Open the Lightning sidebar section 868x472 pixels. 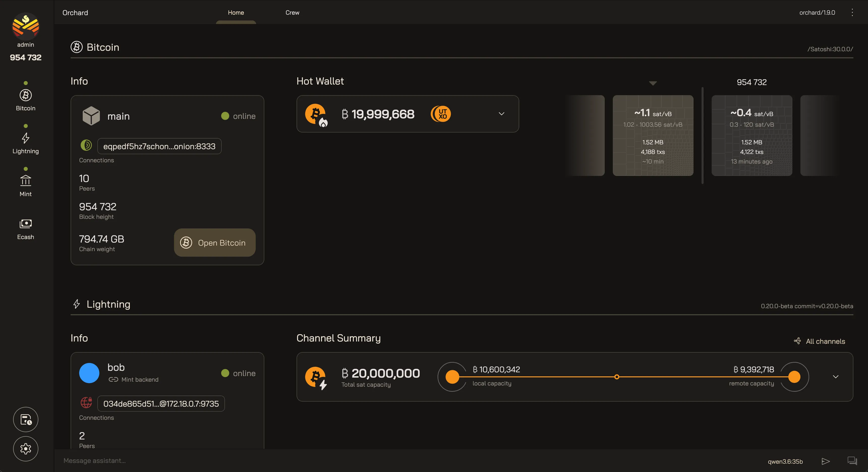coord(26,143)
